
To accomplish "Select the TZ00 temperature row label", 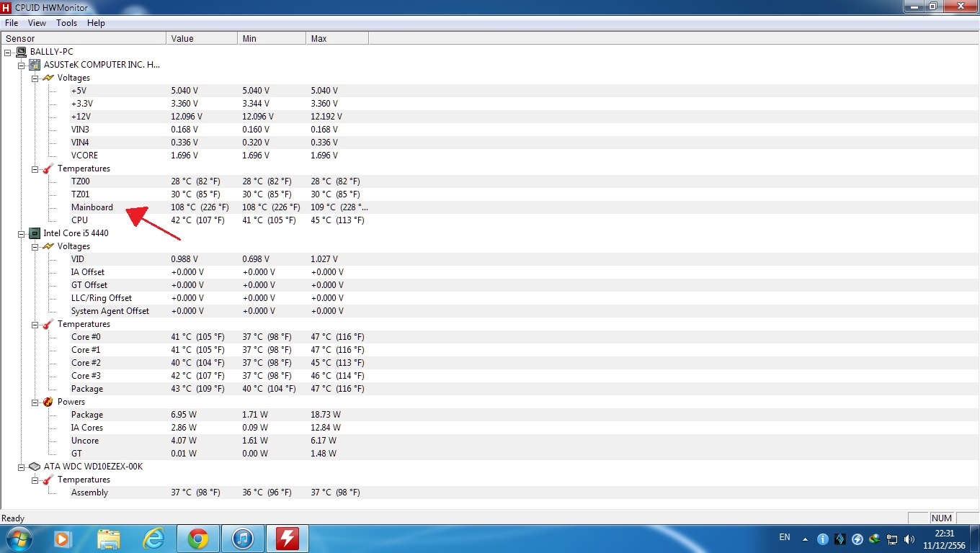I will tap(80, 181).
